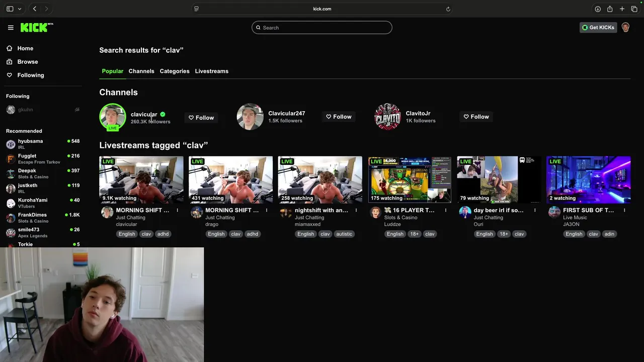Click the search field
The image size is (644, 362).
(322, 28)
